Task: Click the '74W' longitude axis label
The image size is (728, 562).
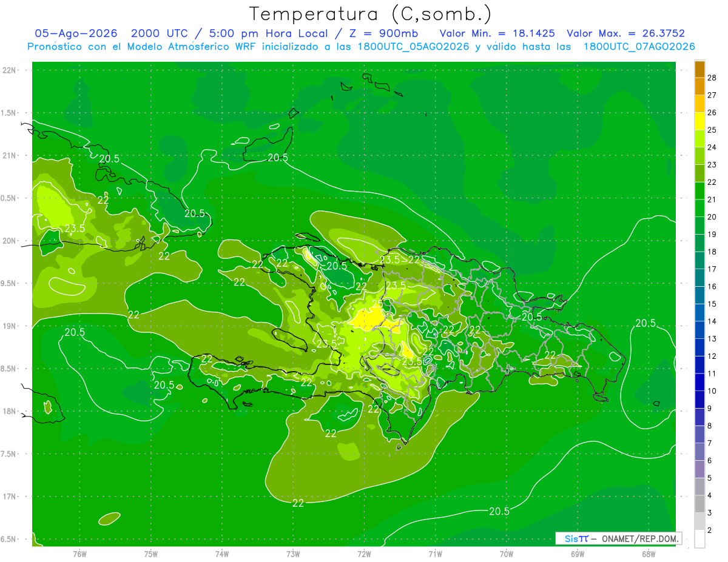Action: (222, 554)
